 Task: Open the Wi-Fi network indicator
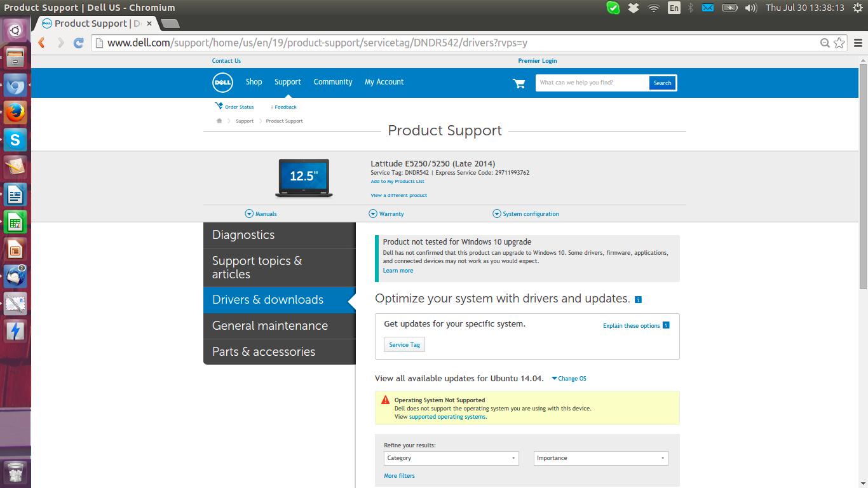click(654, 8)
